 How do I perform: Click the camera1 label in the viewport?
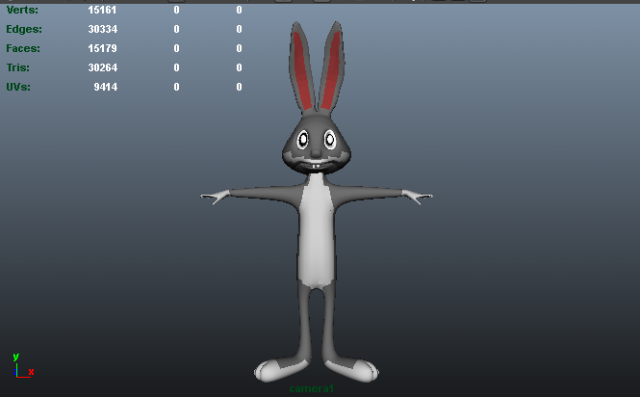pos(312,389)
